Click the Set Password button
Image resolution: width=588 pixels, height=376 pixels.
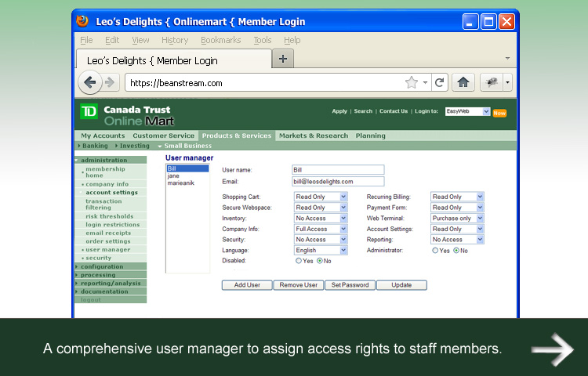click(350, 285)
